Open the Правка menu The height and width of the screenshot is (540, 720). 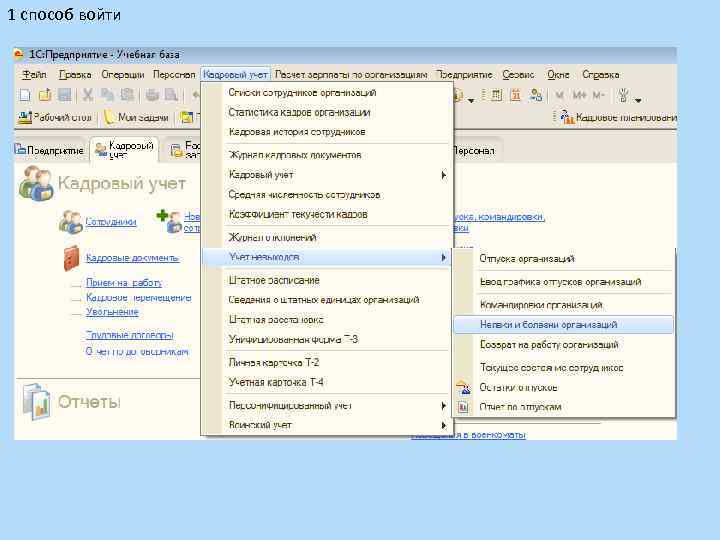tap(75, 74)
